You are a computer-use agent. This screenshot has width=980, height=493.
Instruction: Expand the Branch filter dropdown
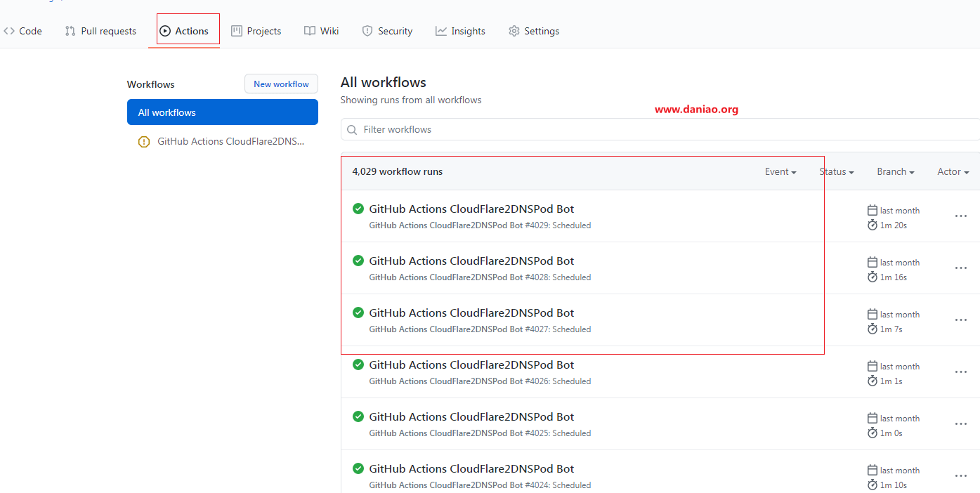pos(896,171)
